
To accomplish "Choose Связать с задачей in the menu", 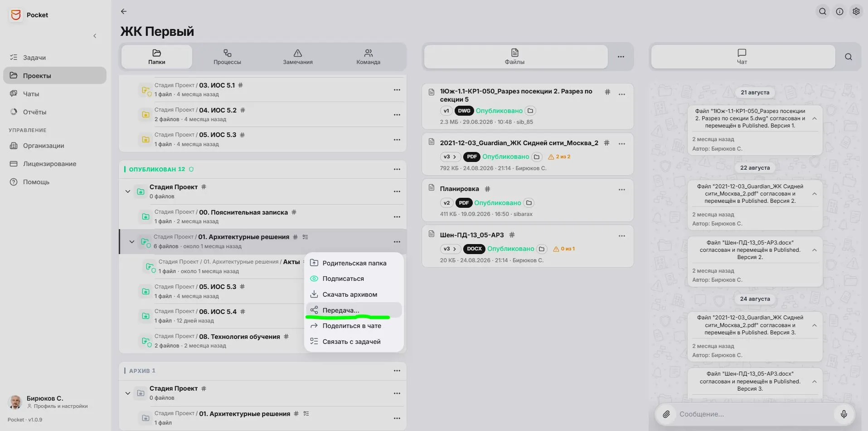I will (x=354, y=342).
